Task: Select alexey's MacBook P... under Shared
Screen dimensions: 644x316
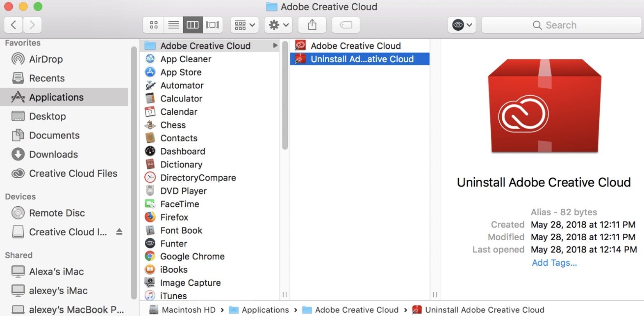Action: 64,309
